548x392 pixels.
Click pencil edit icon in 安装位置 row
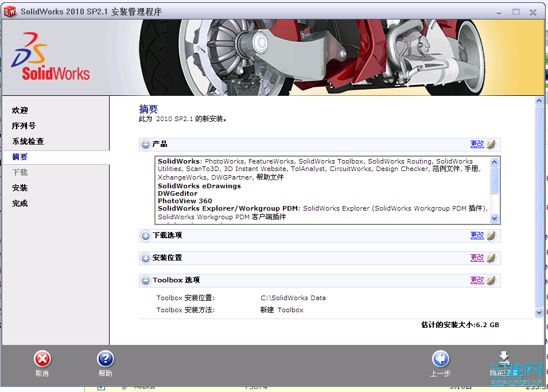tap(491, 258)
